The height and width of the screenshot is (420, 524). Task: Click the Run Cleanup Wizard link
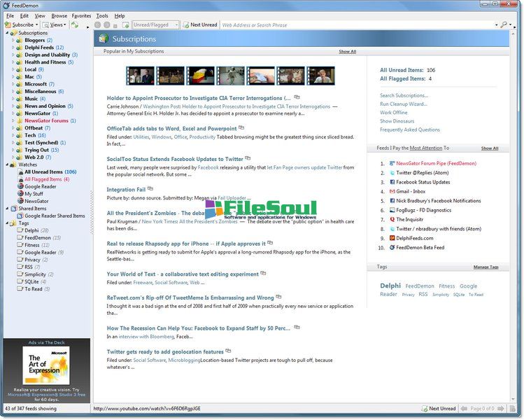(x=403, y=104)
